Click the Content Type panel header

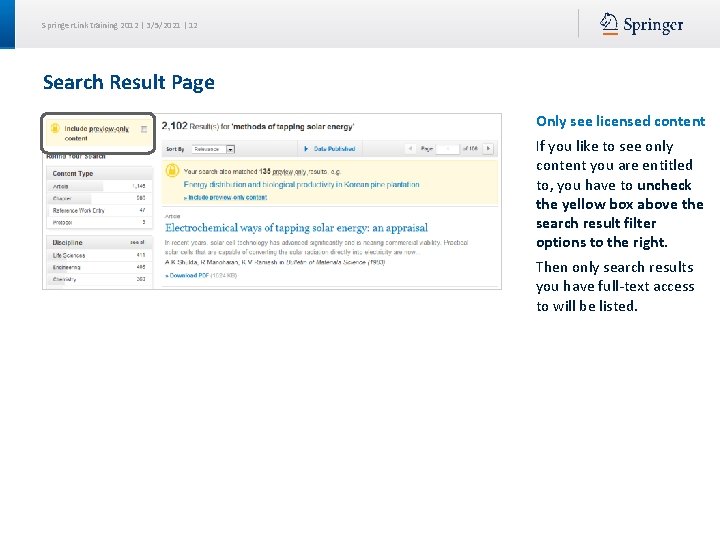pos(99,174)
